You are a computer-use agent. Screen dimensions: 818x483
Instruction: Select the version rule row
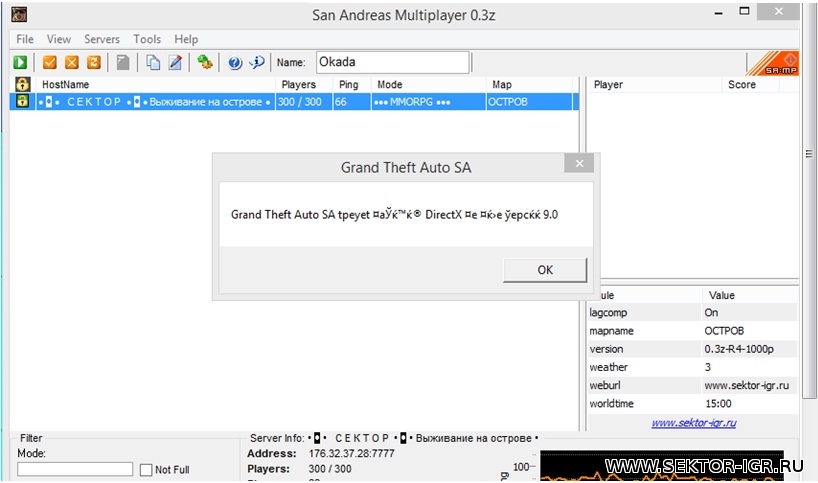click(x=693, y=349)
